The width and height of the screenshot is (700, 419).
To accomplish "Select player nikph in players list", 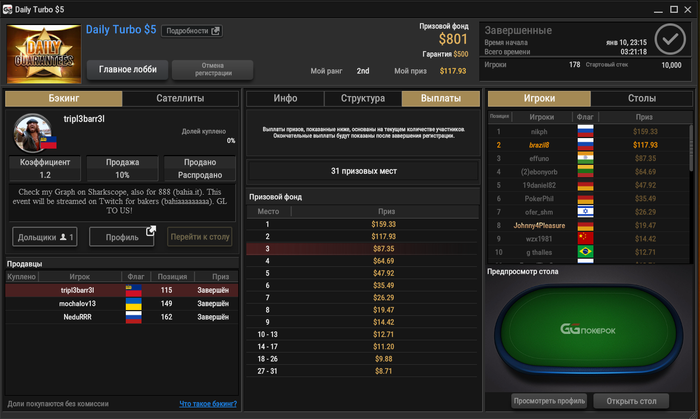I will click(589, 132).
